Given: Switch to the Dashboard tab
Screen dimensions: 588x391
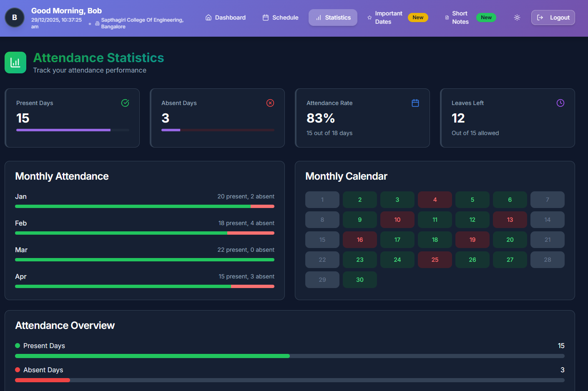Looking at the screenshot, I should (226, 18).
